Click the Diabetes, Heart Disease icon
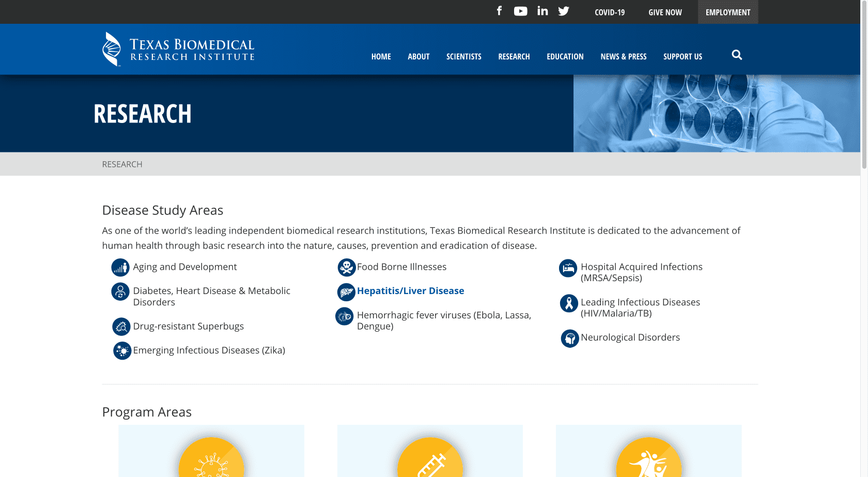Image resolution: width=868 pixels, height=477 pixels. [120, 291]
